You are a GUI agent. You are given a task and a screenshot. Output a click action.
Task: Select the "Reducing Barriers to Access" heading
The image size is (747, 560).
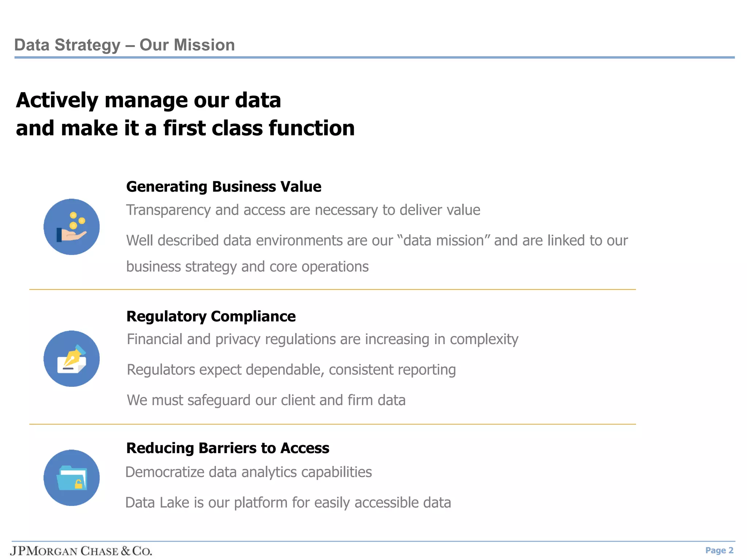[228, 448]
